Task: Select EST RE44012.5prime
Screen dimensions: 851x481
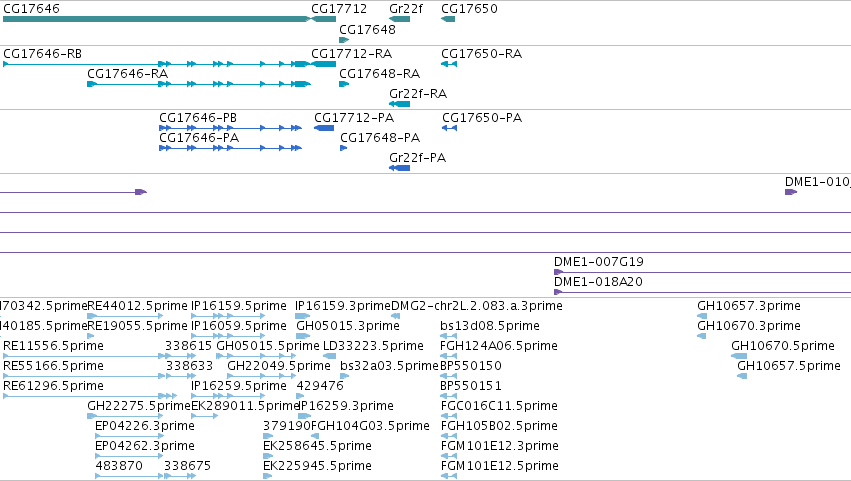Action: tap(137, 306)
